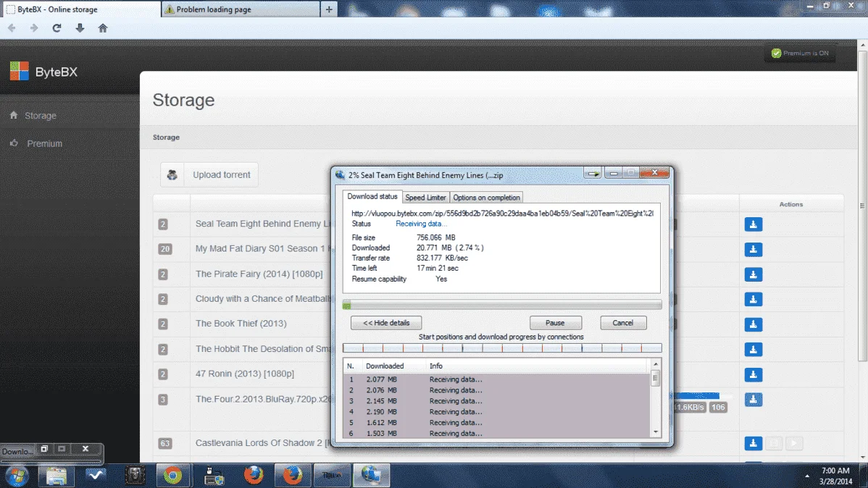This screenshot has width=868, height=488.
Task: Pause the current download
Action: click(555, 323)
